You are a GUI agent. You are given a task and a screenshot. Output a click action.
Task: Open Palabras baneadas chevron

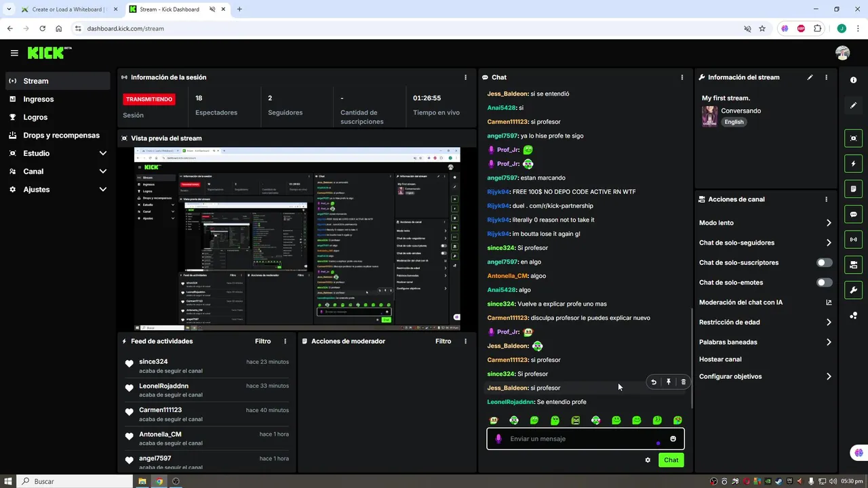pos(829,342)
